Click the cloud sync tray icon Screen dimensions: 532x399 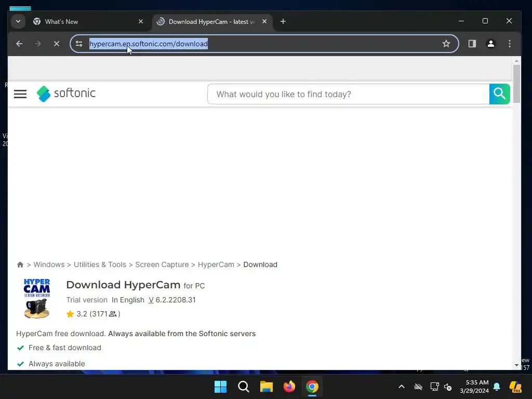418,387
